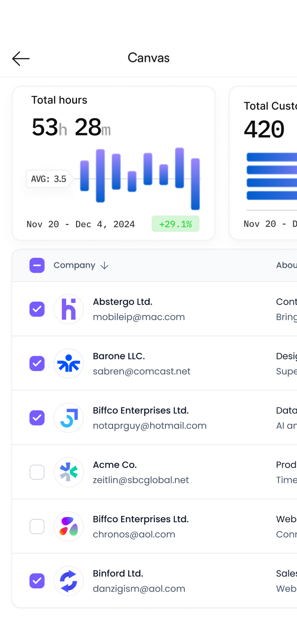Toggle the select-all header checkbox
Image resolution: width=297 pixels, height=644 pixels.
tap(37, 265)
